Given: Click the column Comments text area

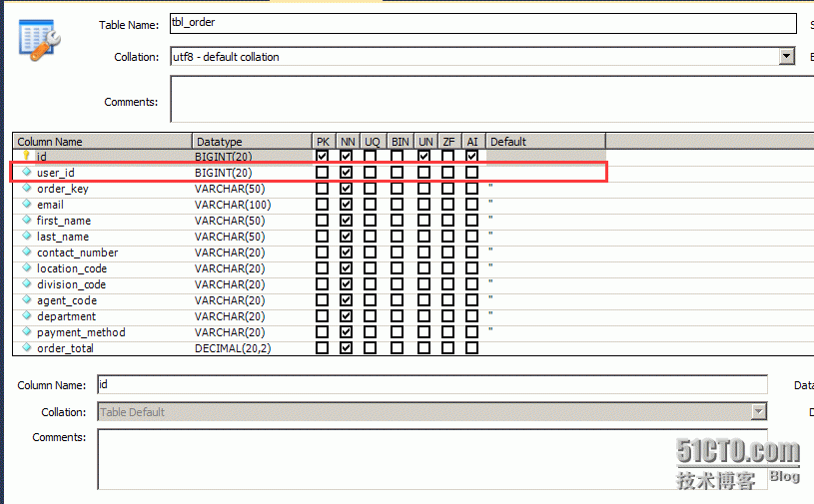Looking at the screenshot, I should pyautogui.click(x=431, y=459).
